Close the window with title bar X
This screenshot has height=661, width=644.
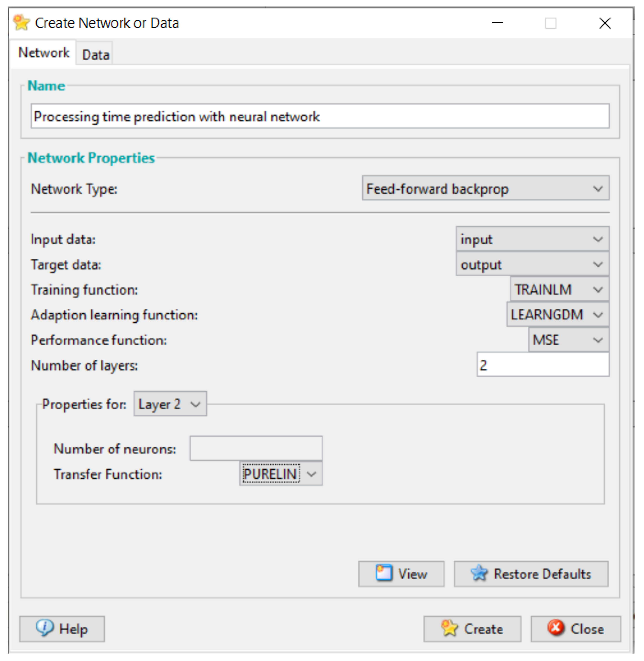605,23
